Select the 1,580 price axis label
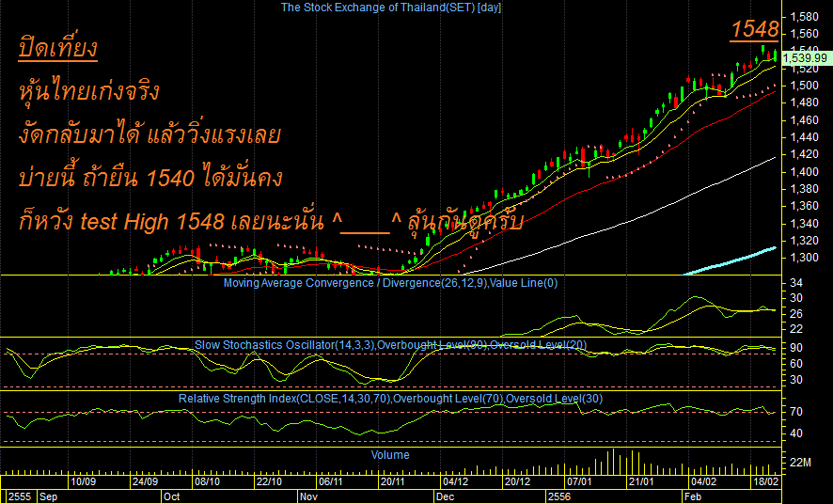833x504 pixels. click(x=805, y=17)
